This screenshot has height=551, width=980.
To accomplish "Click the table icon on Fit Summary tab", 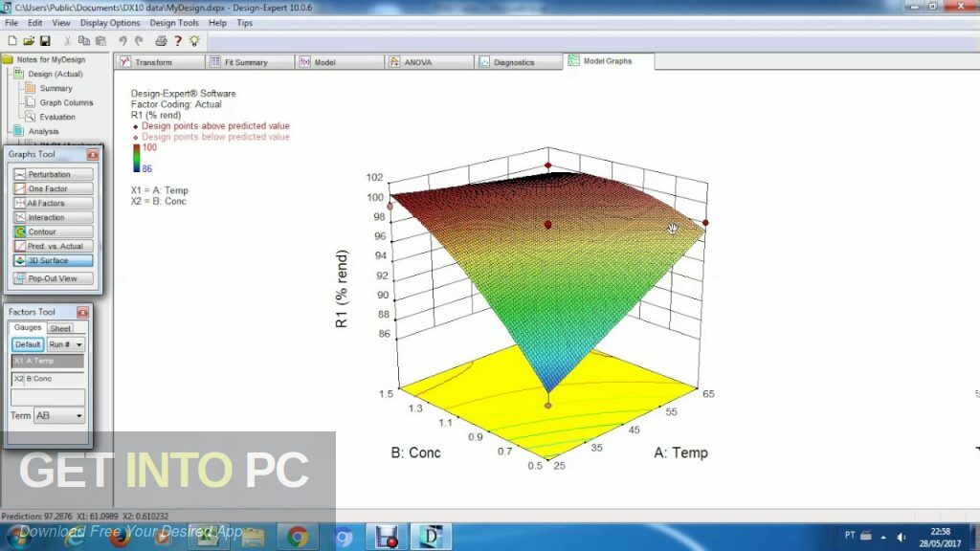I will [x=215, y=62].
